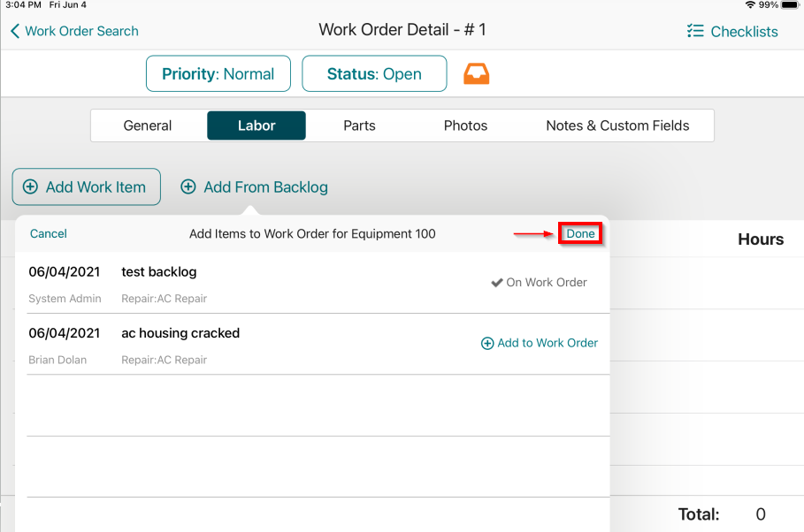Cancel adding items to the work order

click(x=48, y=233)
